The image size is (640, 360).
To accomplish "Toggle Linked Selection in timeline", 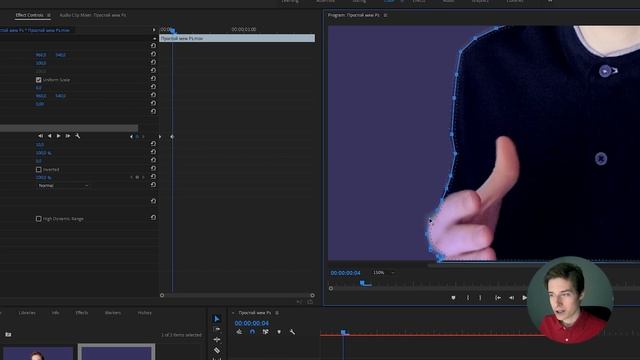I will pyautogui.click(x=266, y=332).
